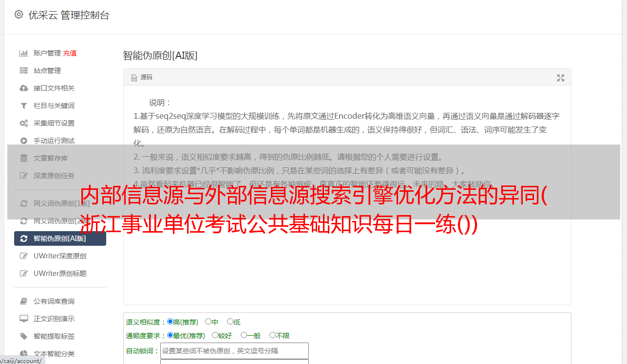627x364 pixels.
Task: Open 采集细节设置 gears icon
Action: pyautogui.click(x=23, y=123)
